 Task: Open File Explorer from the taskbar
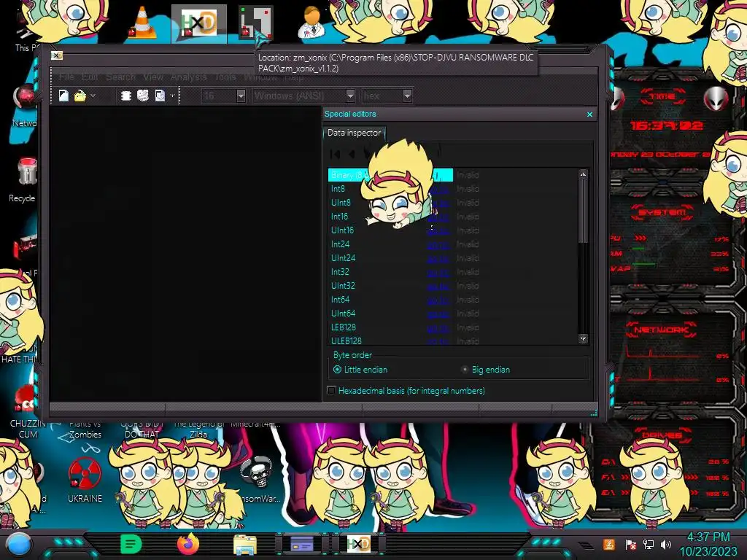[x=245, y=545]
